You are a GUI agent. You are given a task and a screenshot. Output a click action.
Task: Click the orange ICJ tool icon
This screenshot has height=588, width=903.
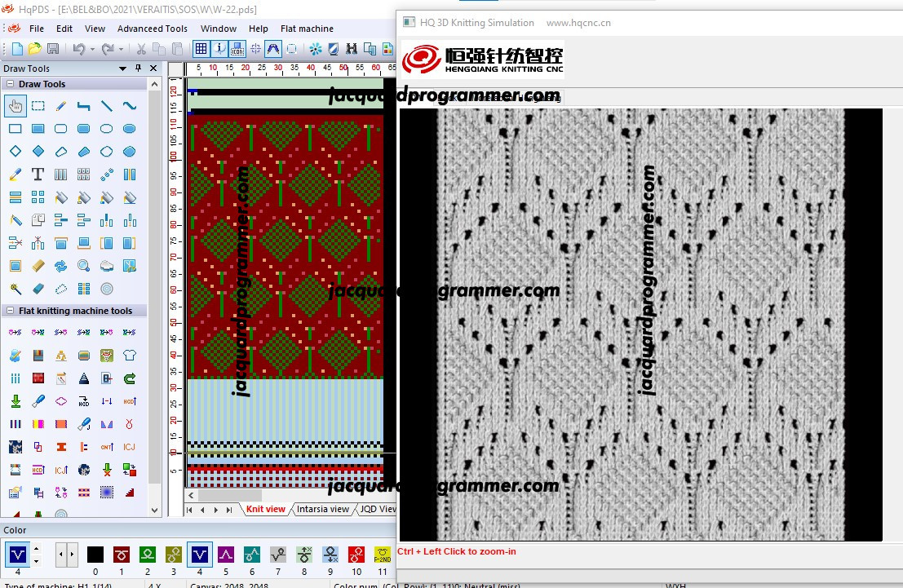tap(130, 447)
